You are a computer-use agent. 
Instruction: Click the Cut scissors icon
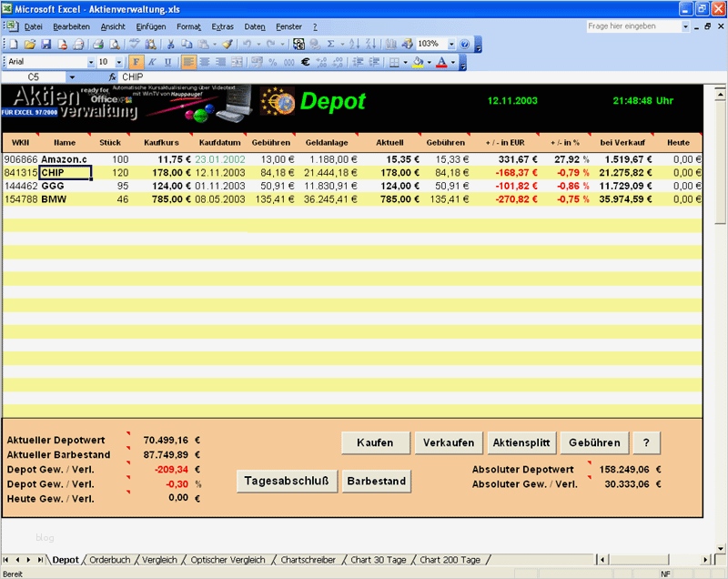[170, 44]
